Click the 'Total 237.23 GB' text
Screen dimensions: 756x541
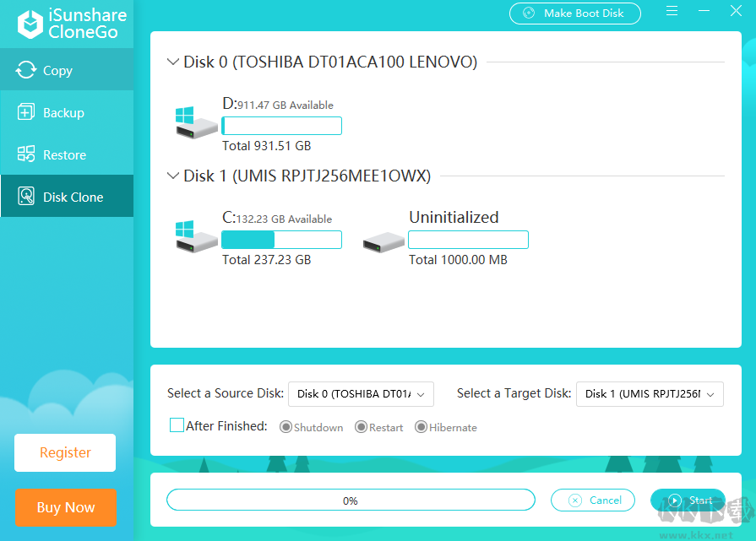[267, 260]
